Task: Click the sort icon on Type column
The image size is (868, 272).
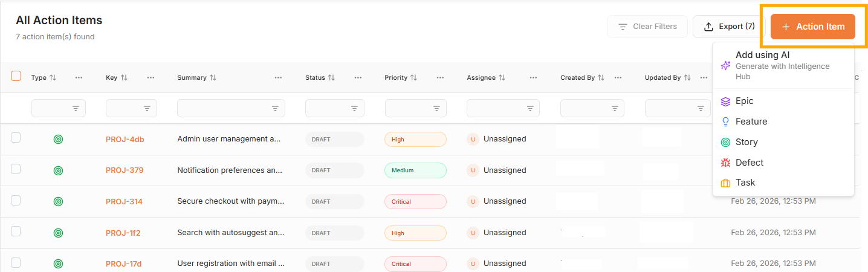Action: coord(53,78)
